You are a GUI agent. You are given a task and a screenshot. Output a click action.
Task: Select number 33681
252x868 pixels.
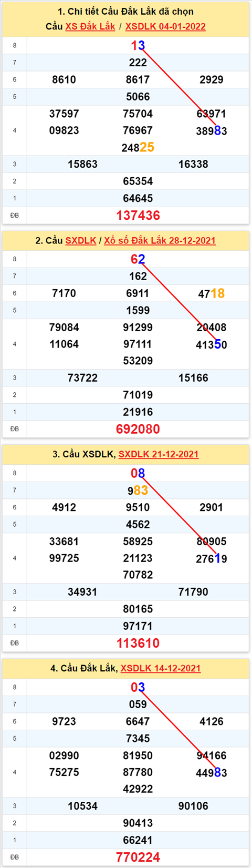(64, 542)
